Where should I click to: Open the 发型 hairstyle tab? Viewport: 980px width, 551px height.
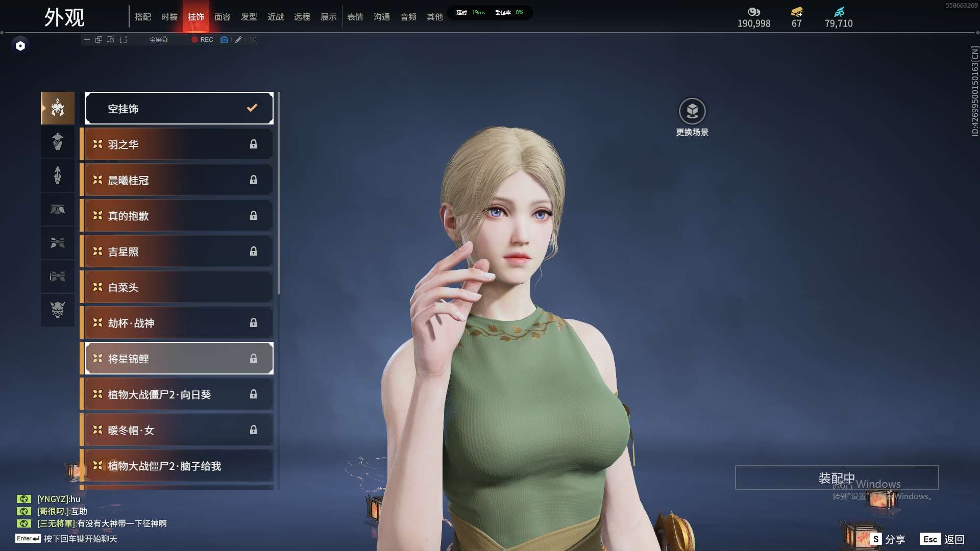pos(249,17)
